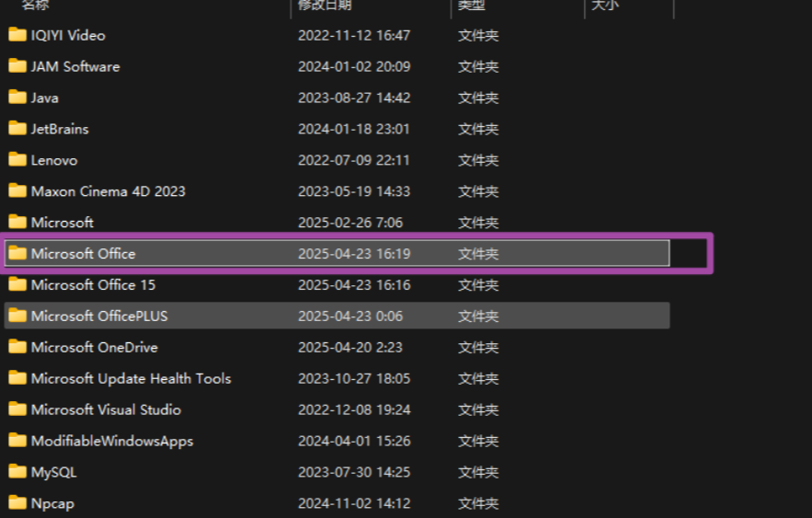Screen dimensions: 812x518
Task: Click the 文件夹 type in the Lenovo row
Action: [x=478, y=160]
